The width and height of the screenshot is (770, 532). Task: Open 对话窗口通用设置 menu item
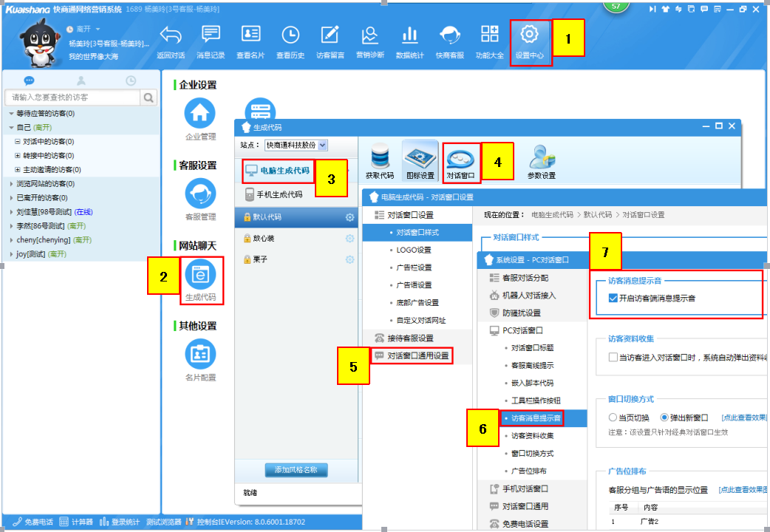[418, 355]
